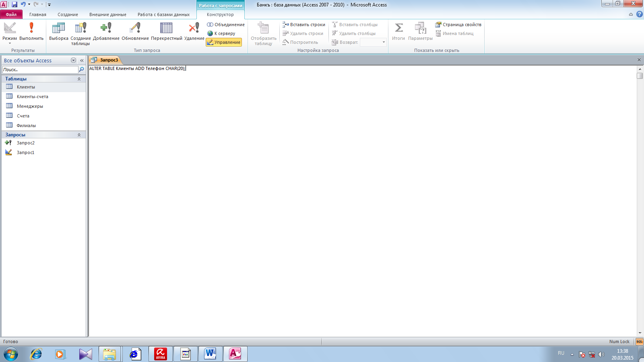Choose the Перекрестный query type
The image size is (644, 362).
pos(166,32)
